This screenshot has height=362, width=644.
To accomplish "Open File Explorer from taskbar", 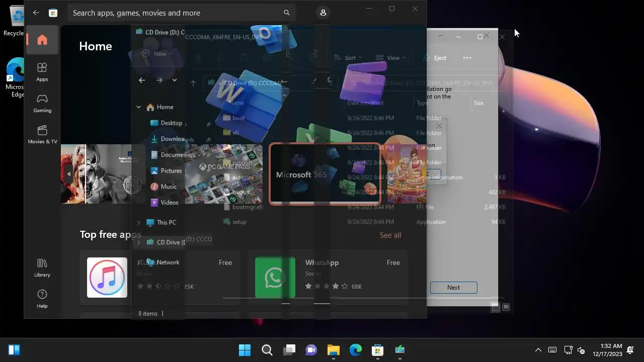I will point(333,350).
